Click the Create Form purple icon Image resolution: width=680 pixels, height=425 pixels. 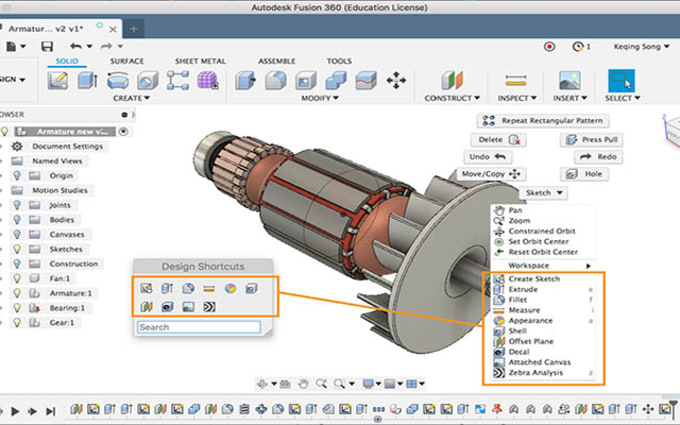click(208, 80)
